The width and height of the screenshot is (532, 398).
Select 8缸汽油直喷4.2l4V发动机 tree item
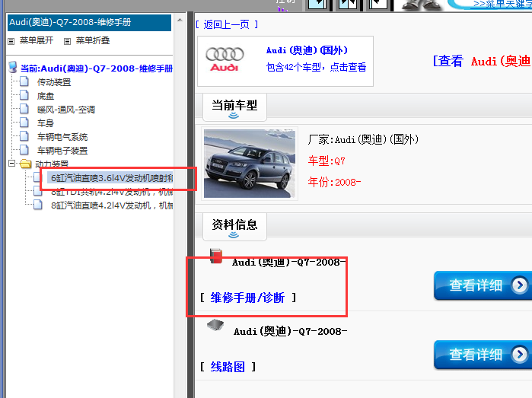pos(112,205)
